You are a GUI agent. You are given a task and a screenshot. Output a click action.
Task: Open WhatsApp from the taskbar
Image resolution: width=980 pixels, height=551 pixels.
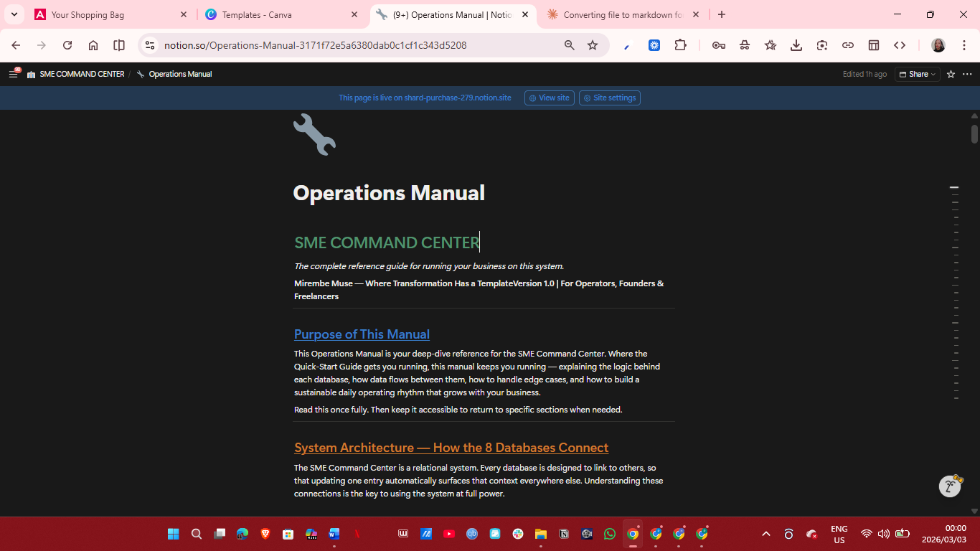pyautogui.click(x=609, y=534)
